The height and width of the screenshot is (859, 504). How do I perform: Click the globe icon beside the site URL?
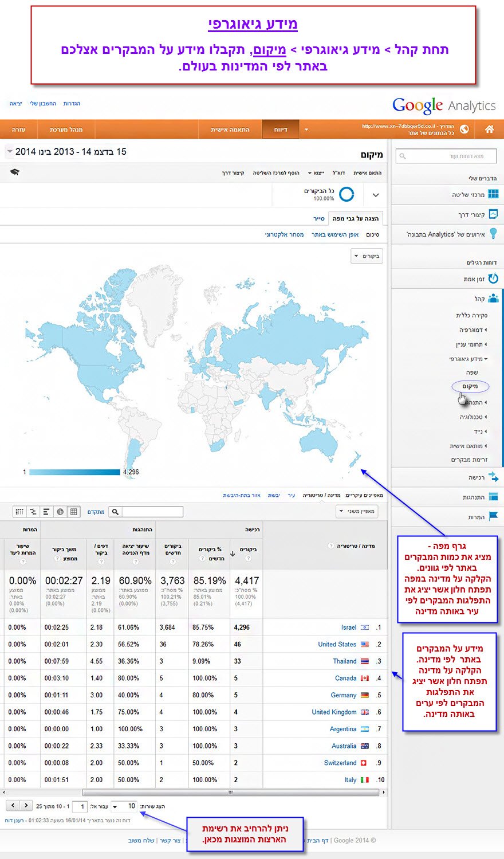click(x=464, y=130)
